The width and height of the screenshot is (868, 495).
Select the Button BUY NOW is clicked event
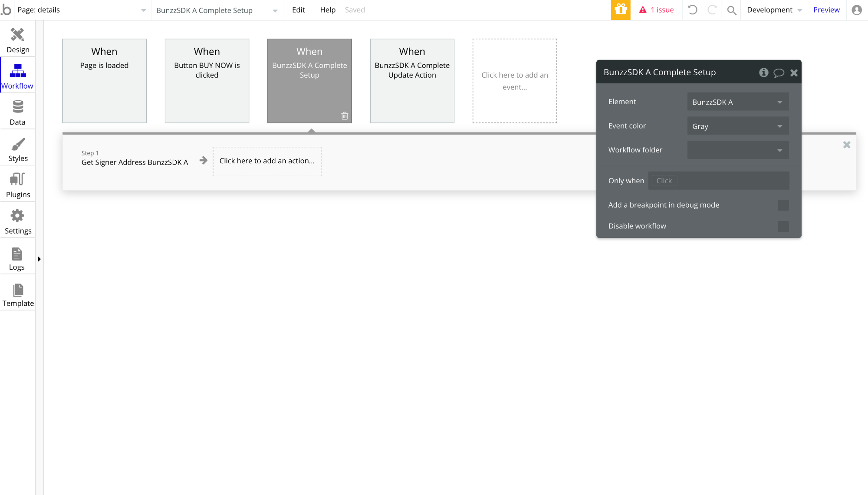207,81
